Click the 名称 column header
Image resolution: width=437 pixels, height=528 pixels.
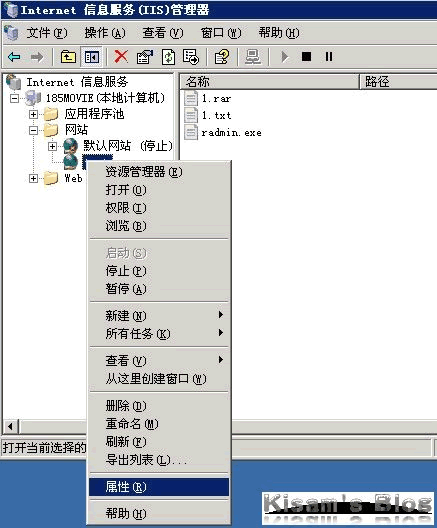coord(269,82)
